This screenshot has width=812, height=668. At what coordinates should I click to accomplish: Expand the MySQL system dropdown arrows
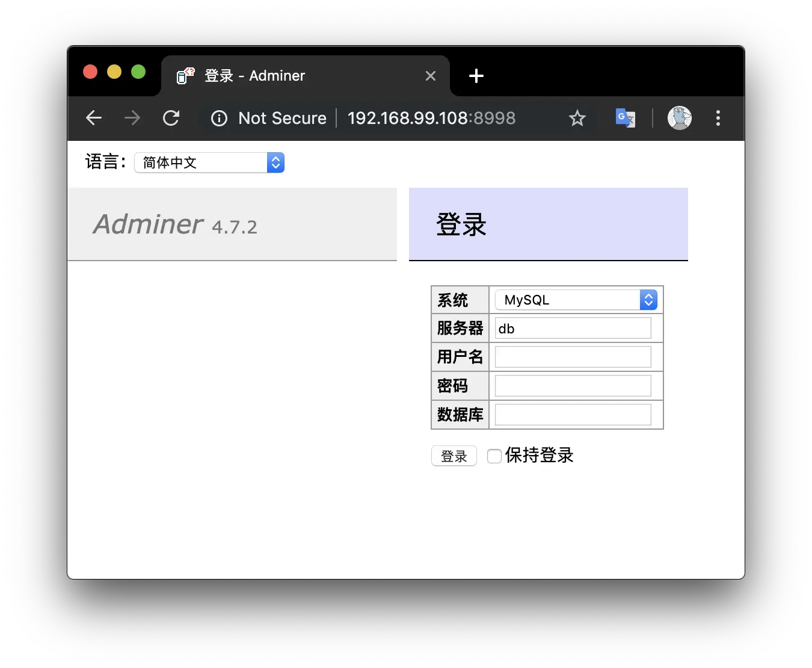[648, 300]
